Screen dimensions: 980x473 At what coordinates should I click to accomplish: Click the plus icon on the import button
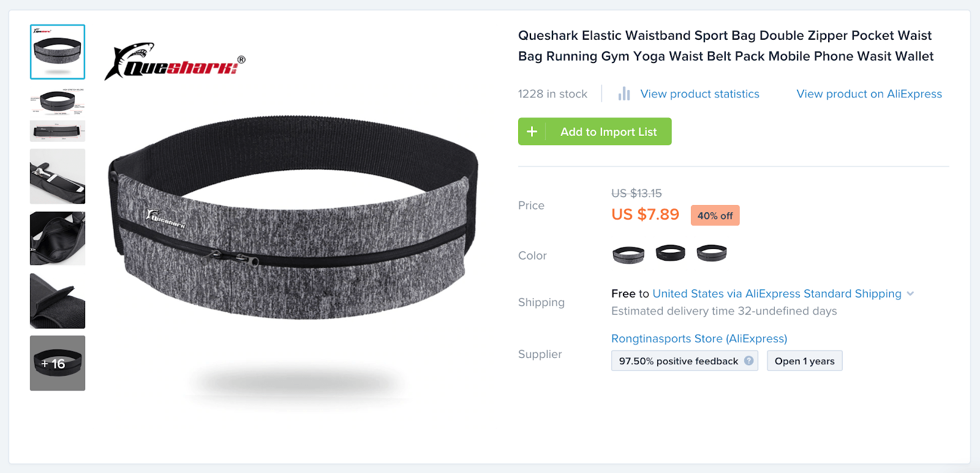point(532,132)
